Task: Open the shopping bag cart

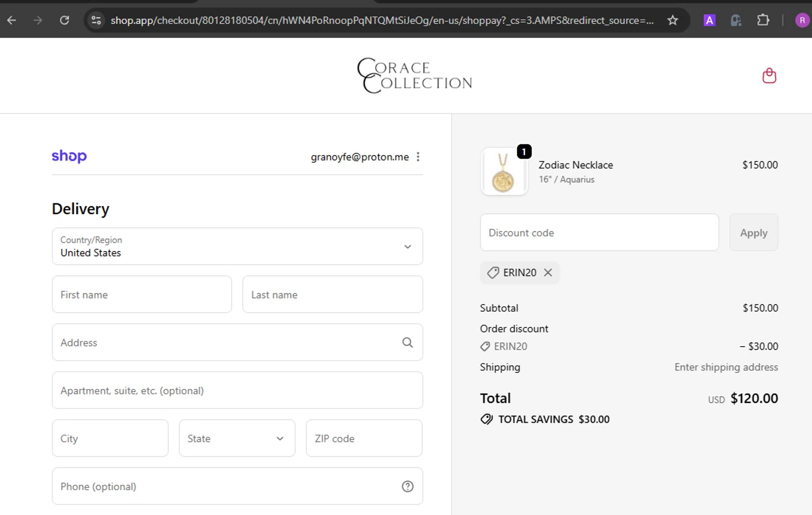Action: (769, 76)
